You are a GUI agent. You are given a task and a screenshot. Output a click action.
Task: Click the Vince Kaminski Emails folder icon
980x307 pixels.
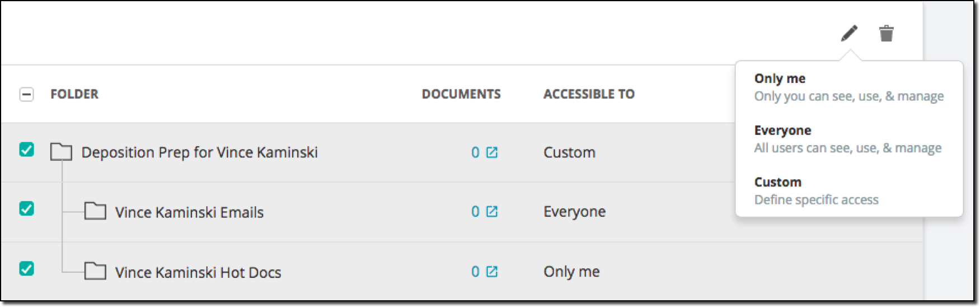[x=95, y=211]
